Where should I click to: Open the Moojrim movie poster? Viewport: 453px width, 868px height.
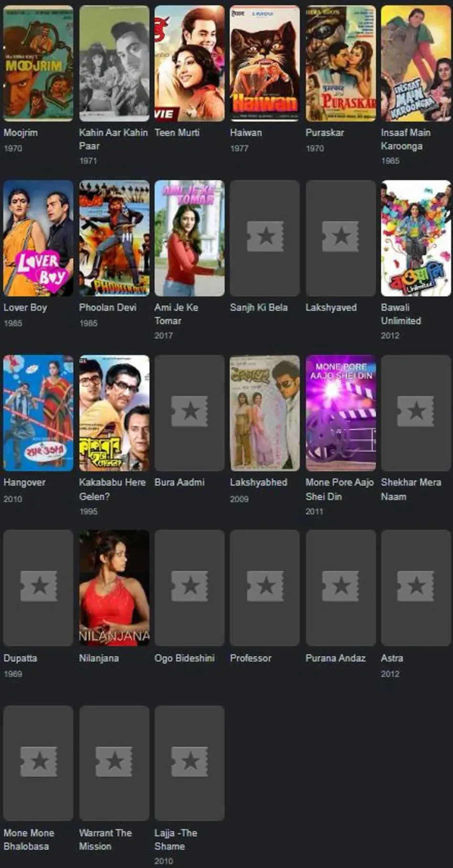point(38,63)
